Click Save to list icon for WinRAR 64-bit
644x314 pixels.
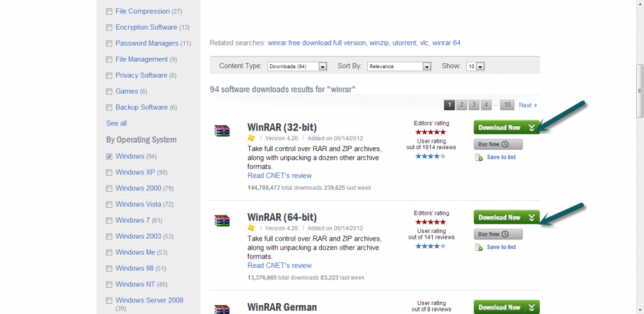pos(478,247)
